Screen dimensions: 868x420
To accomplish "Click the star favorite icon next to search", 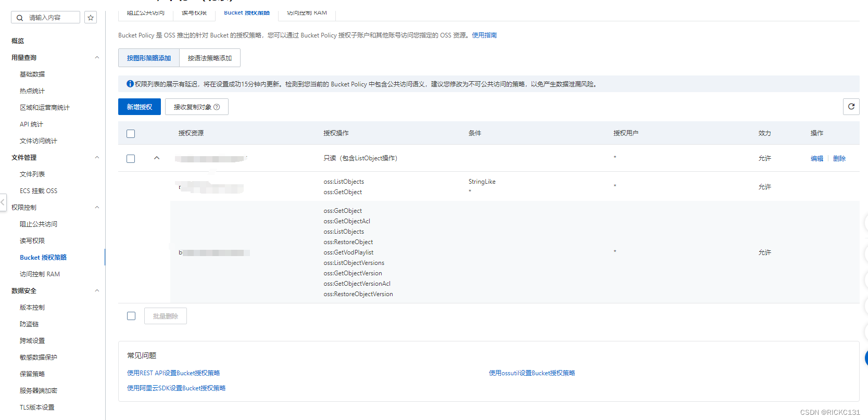I will 91,18.
